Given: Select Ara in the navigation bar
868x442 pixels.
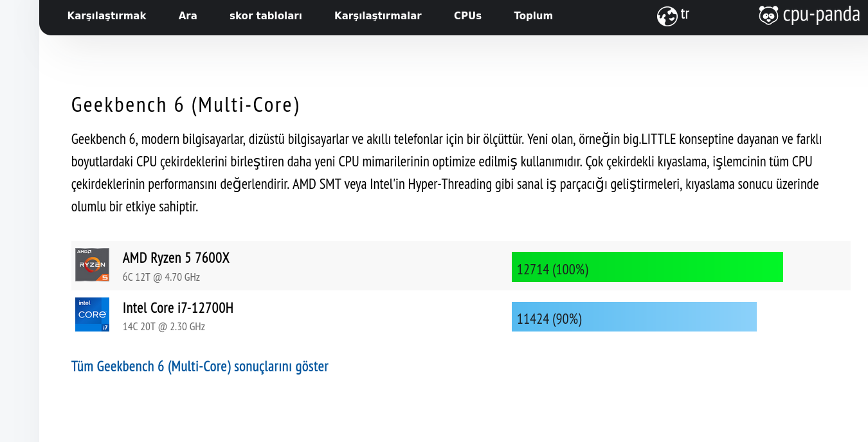Looking at the screenshot, I should pyautogui.click(x=188, y=16).
